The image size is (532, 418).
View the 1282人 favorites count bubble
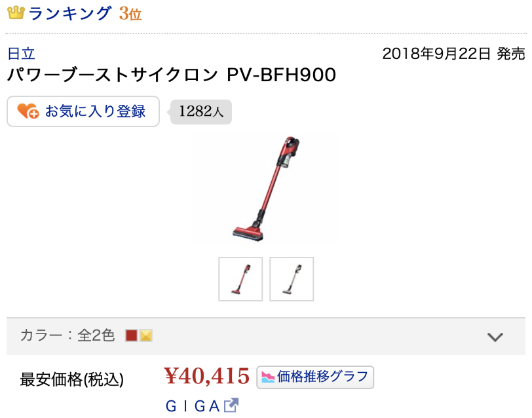(x=201, y=111)
